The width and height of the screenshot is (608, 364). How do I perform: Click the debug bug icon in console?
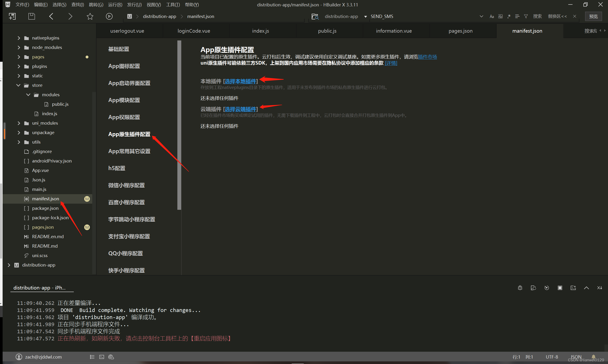pyautogui.click(x=520, y=288)
